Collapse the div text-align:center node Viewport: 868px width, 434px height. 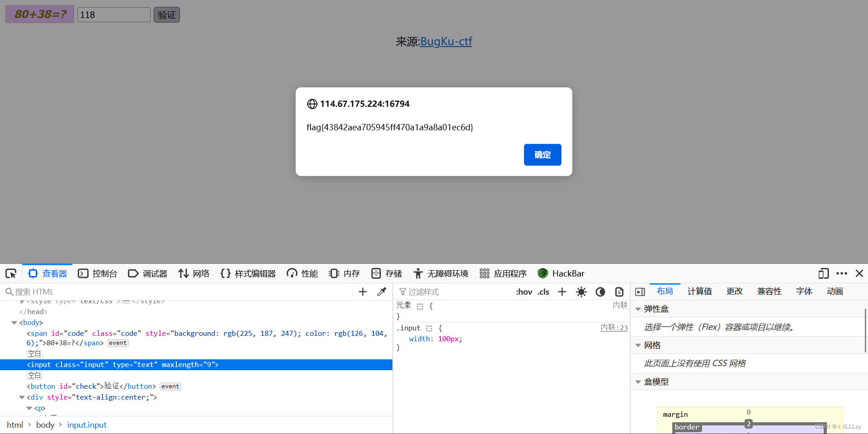[22, 397]
